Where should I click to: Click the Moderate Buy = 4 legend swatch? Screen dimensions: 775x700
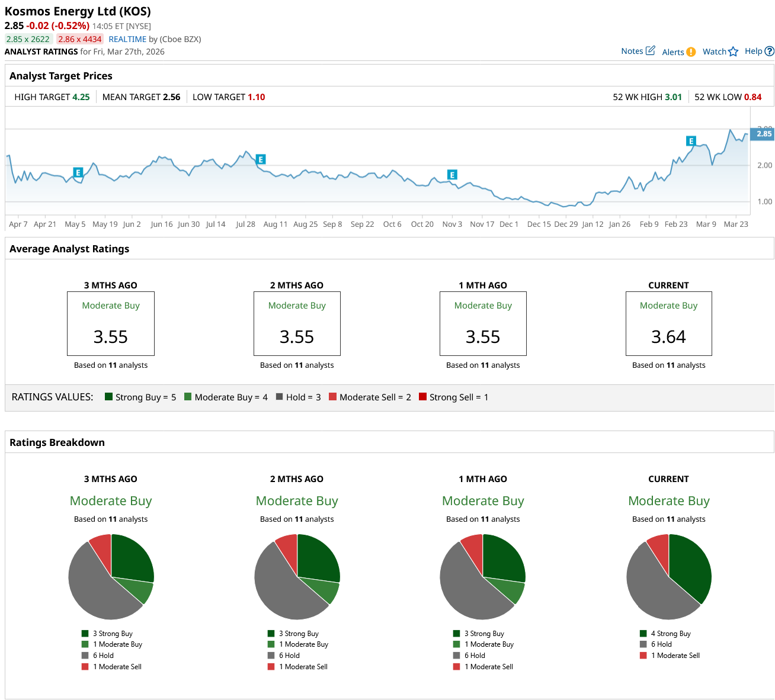click(188, 397)
